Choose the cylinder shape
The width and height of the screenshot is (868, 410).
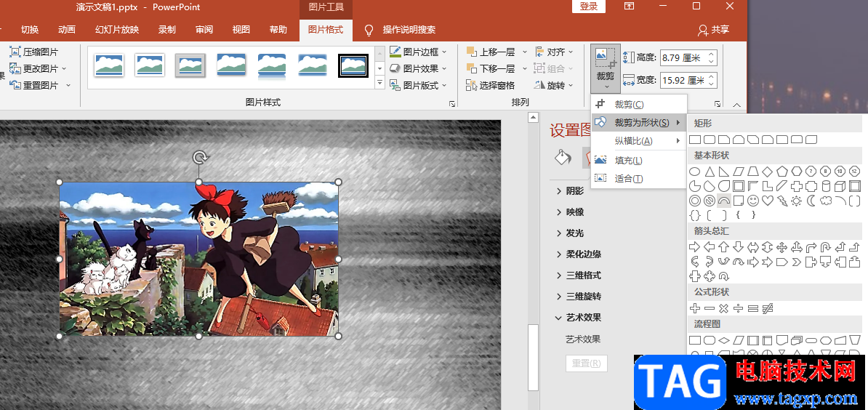pyautogui.click(x=825, y=186)
